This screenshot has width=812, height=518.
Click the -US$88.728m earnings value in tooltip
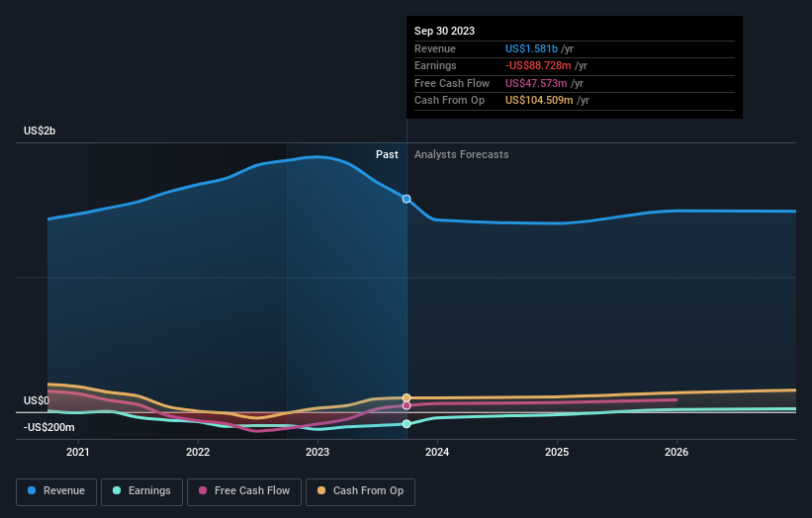(x=538, y=65)
